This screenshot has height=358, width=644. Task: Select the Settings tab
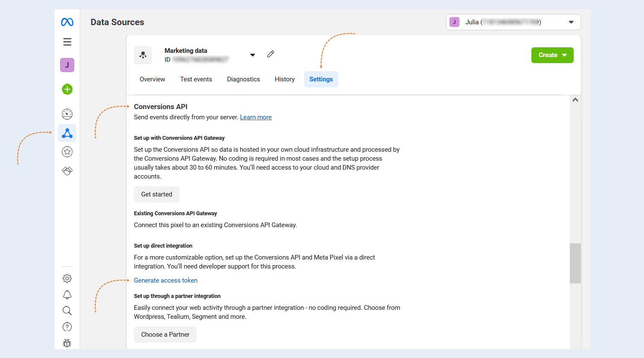click(321, 79)
